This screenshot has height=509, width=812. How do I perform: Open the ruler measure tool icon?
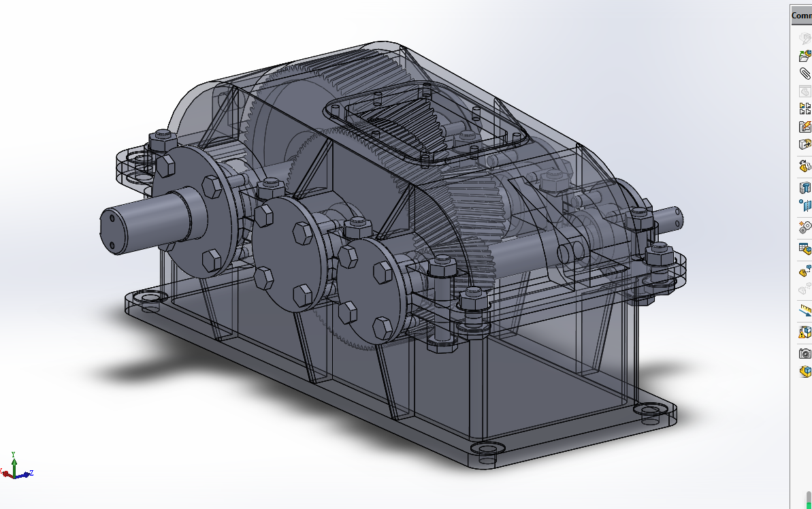point(805,310)
